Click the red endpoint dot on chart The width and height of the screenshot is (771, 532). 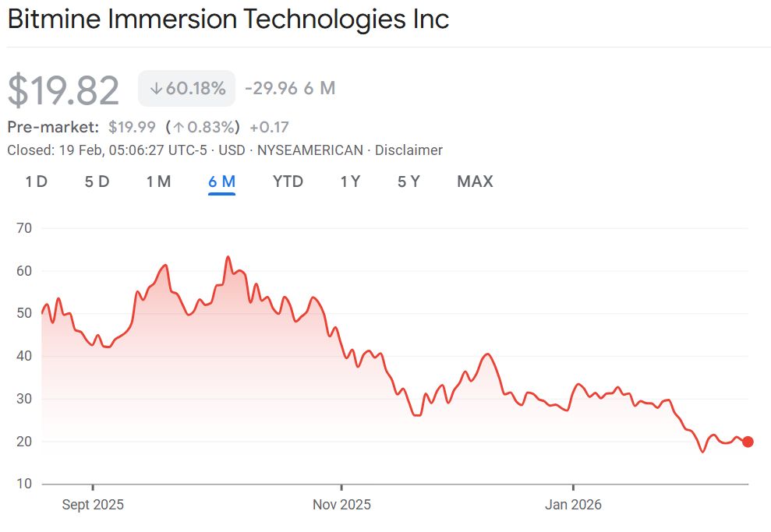click(x=748, y=442)
